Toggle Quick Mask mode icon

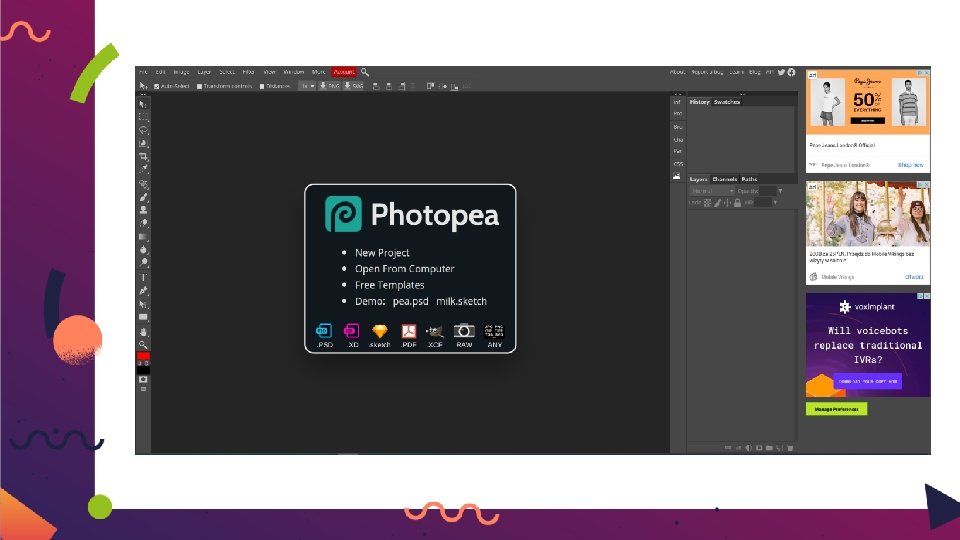click(143, 380)
